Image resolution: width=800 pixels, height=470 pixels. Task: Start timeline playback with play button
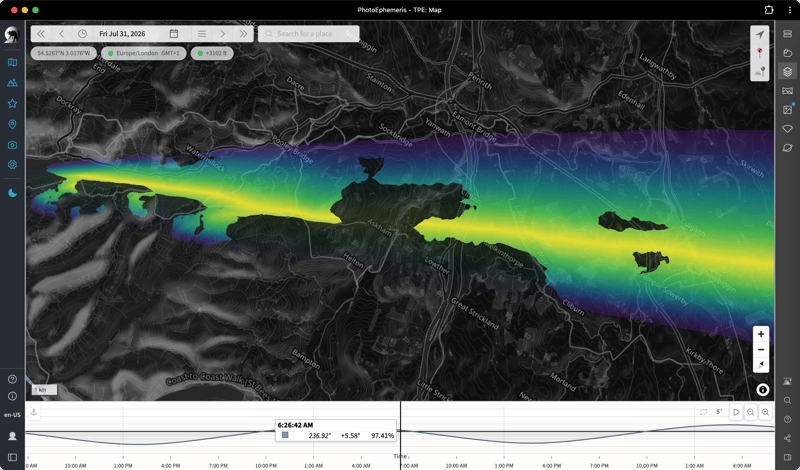pos(736,412)
